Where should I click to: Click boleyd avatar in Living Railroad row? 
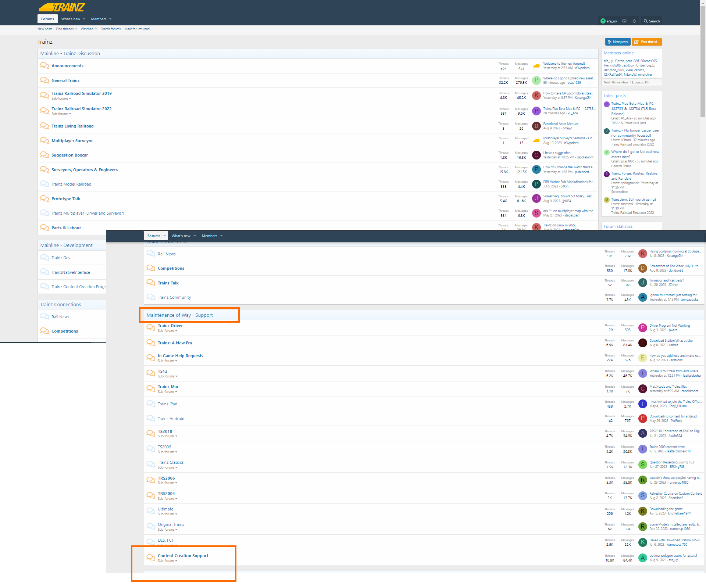click(536, 126)
